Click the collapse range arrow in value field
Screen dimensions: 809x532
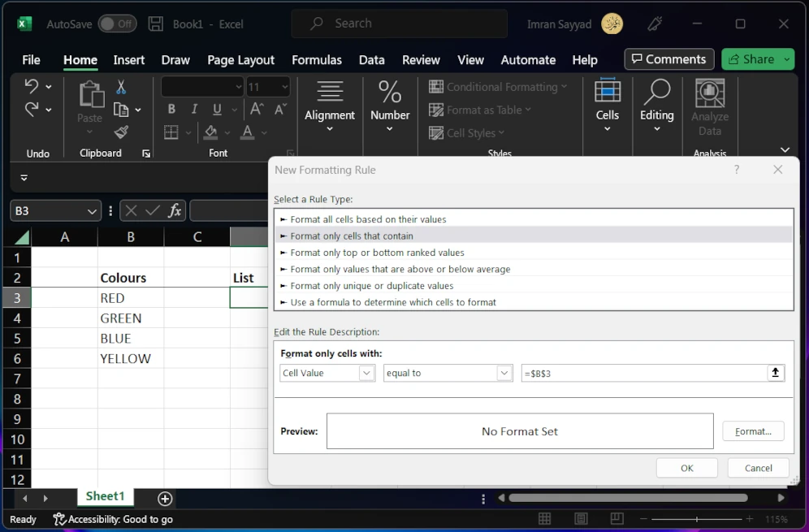click(775, 373)
